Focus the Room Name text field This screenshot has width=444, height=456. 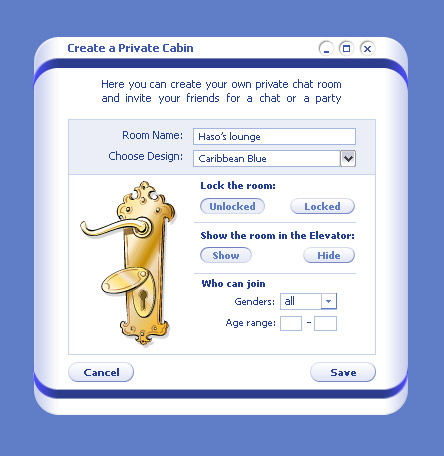[274, 137]
